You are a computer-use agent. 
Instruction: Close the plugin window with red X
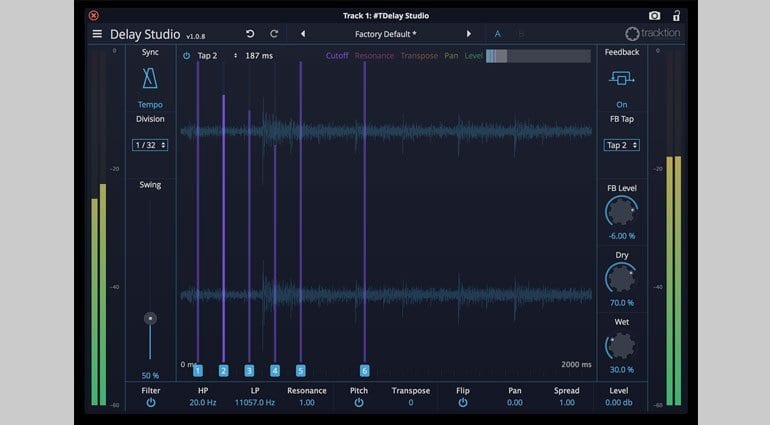(x=93, y=16)
